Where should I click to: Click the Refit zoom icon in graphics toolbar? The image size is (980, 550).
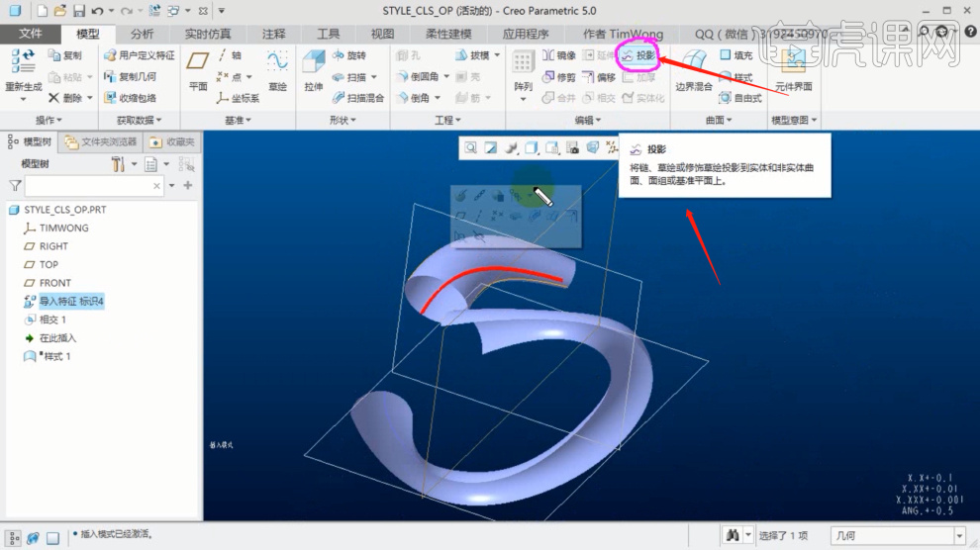(x=470, y=147)
